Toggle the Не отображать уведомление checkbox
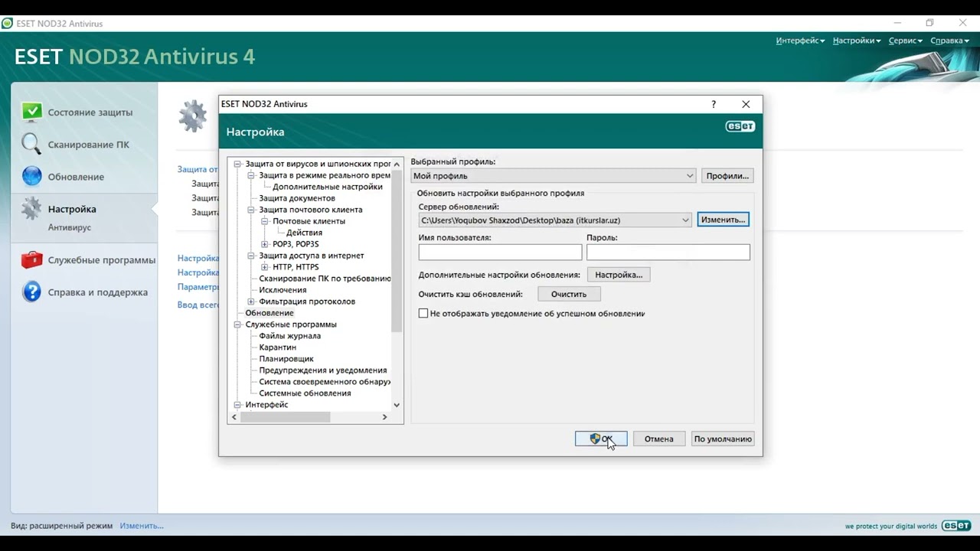The height and width of the screenshot is (551, 980). 423,313
